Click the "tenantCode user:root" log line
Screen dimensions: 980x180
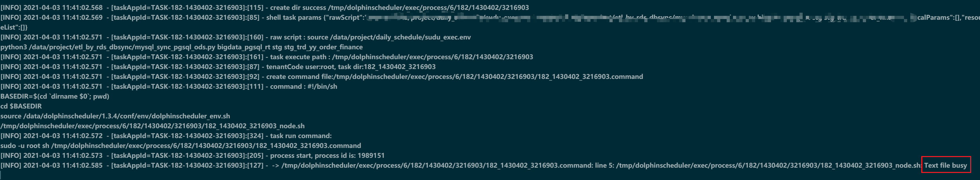point(218,67)
